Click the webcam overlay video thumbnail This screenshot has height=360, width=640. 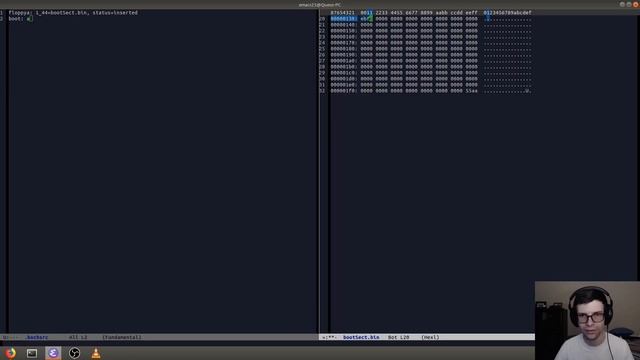(x=587, y=320)
